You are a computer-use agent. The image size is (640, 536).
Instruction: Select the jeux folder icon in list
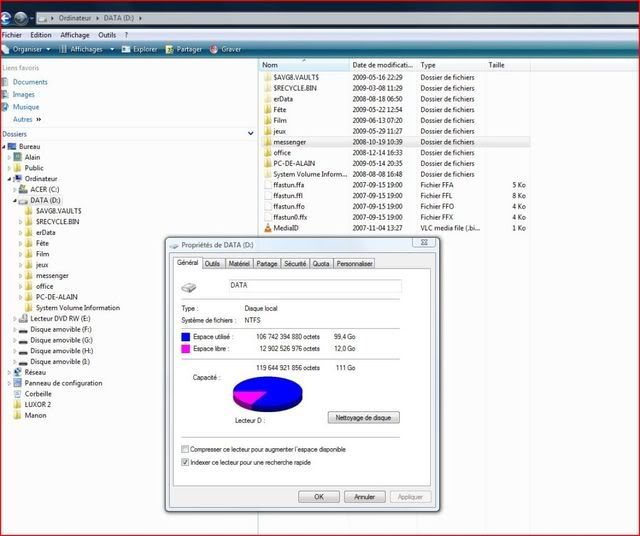(268, 131)
